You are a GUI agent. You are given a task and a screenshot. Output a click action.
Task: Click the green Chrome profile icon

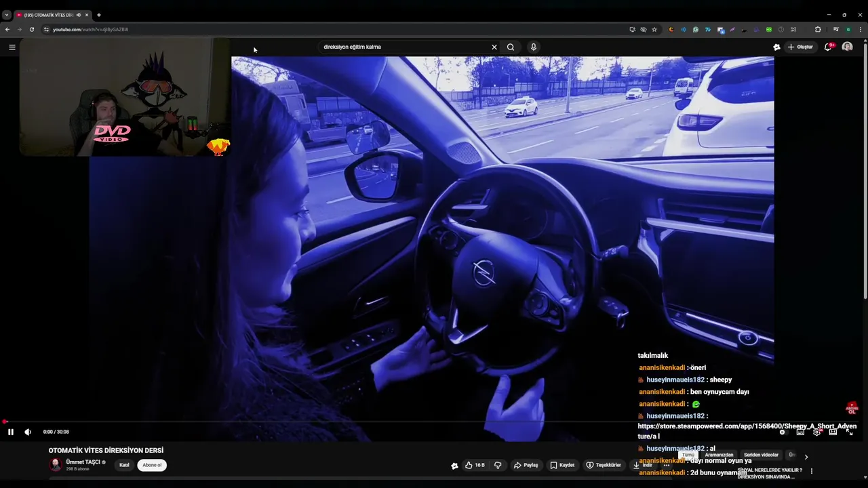[848, 29]
